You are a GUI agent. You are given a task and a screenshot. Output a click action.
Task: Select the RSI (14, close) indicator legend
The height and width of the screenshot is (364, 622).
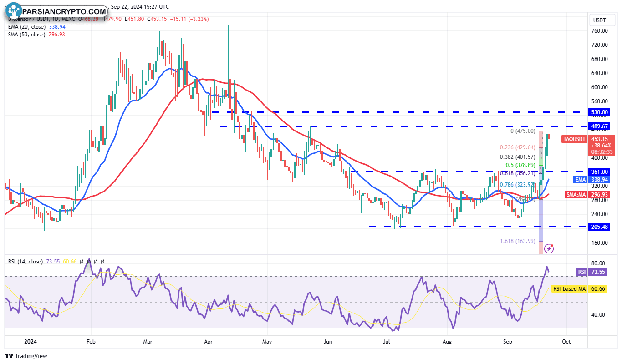(25, 262)
